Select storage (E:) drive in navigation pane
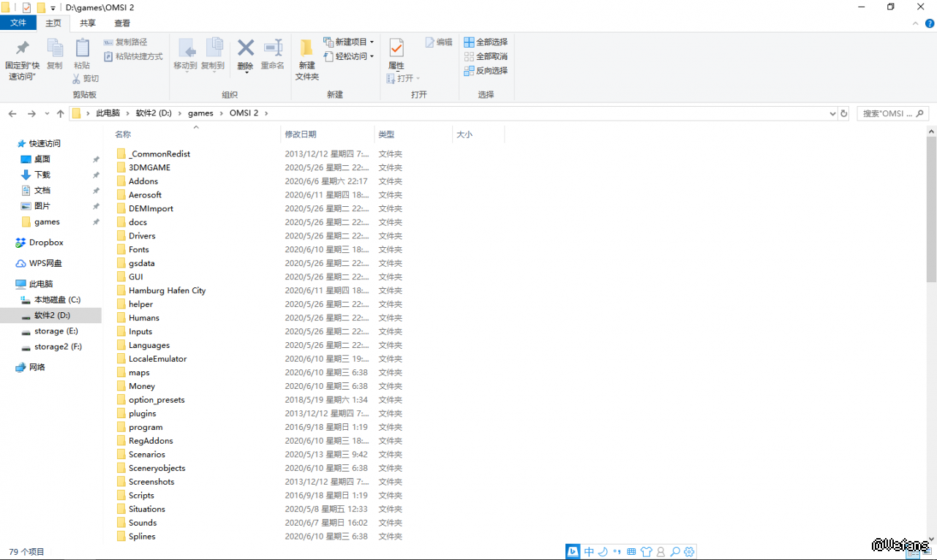The width and height of the screenshot is (937, 560). coord(56,331)
